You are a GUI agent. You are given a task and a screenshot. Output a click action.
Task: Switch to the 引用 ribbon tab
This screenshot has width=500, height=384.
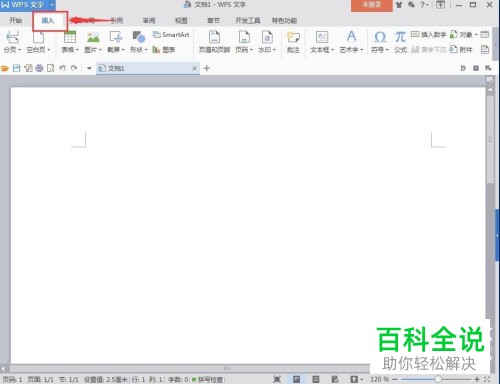coord(117,21)
